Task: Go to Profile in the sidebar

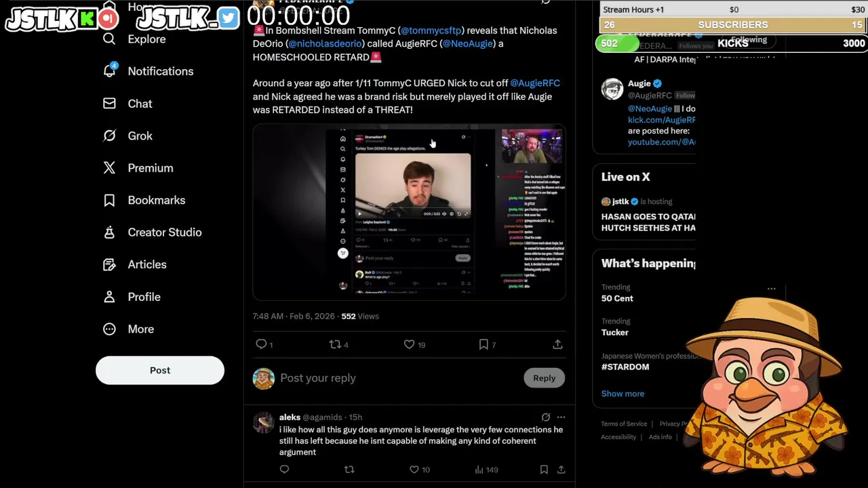Action: (x=144, y=297)
